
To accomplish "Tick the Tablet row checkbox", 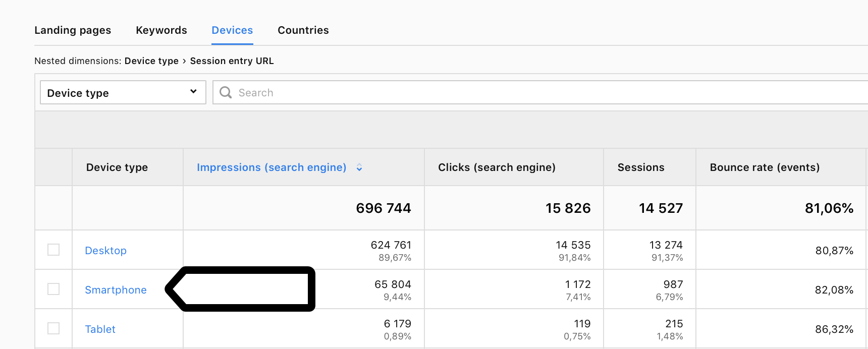I will click(53, 328).
